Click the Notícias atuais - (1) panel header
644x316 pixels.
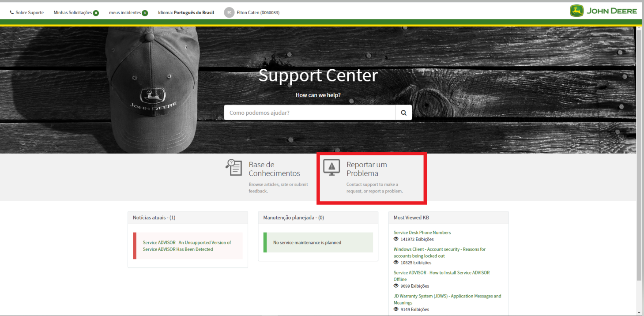[x=188, y=218]
